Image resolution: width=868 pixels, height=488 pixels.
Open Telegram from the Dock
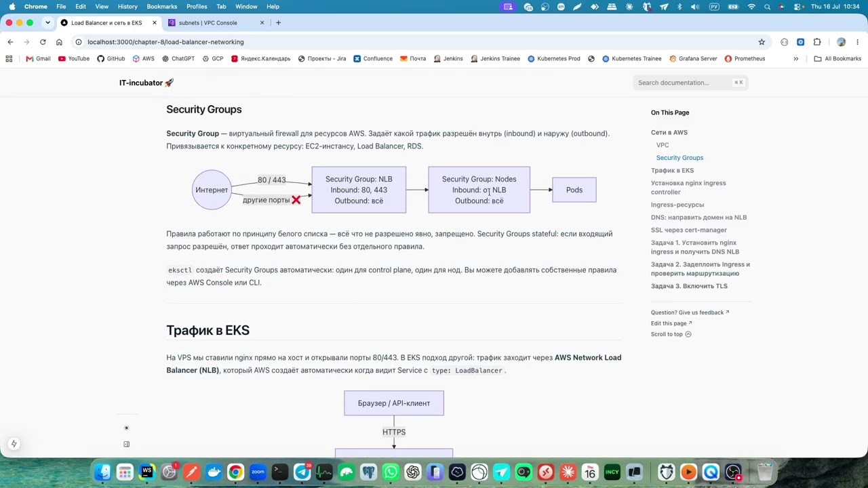point(302,472)
